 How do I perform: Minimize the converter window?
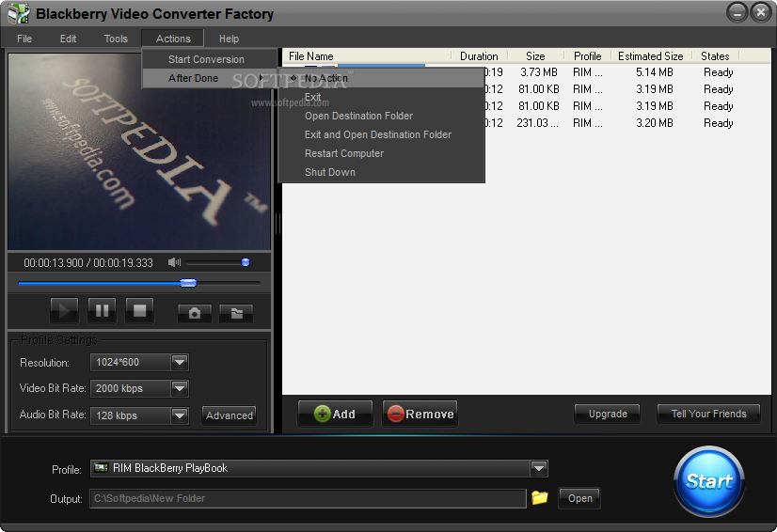(737, 12)
